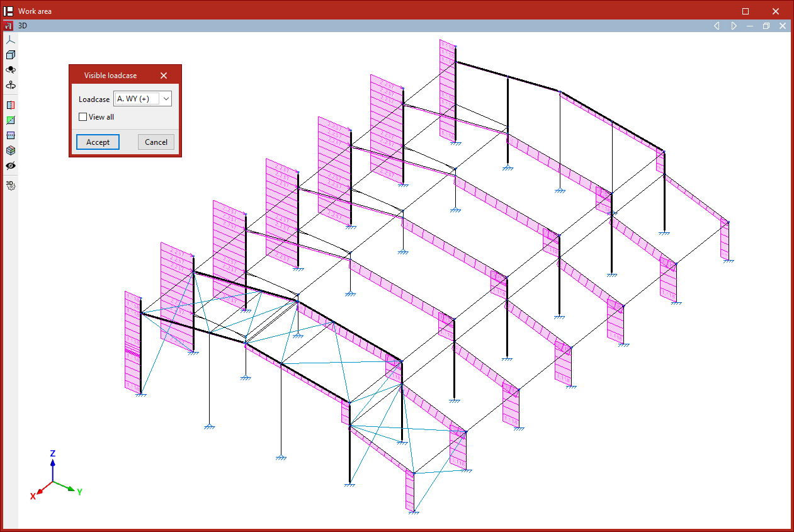Screen dimensions: 794x532
Task: Go to previous view with left arrow
Action: pyautogui.click(x=717, y=26)
